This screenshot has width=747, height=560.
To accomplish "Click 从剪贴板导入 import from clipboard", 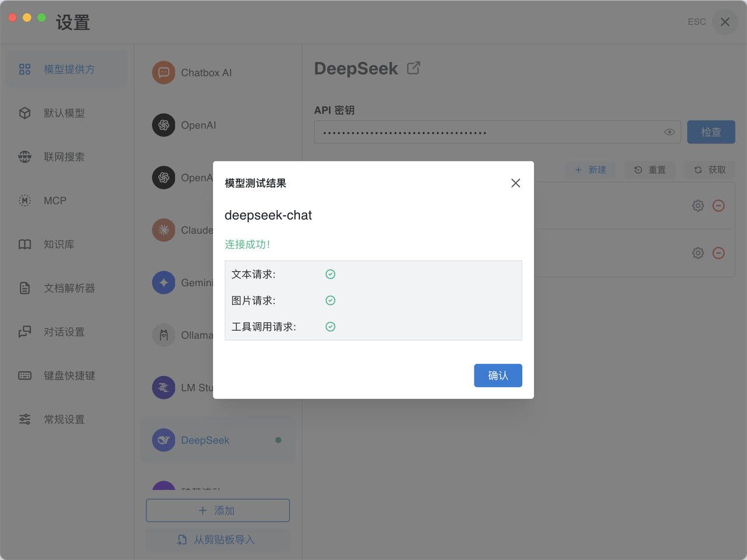I will pos(218,540).
